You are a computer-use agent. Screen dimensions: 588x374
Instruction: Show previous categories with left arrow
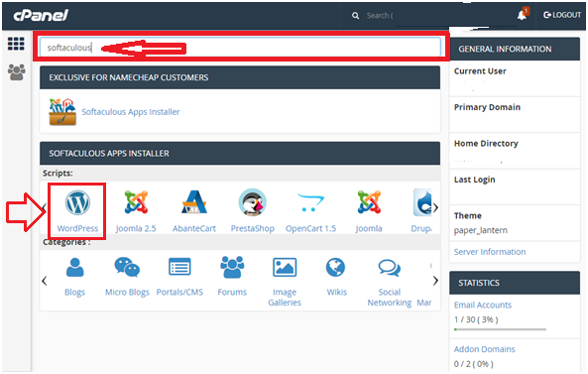pyautogui.click(x=45, y=280)
